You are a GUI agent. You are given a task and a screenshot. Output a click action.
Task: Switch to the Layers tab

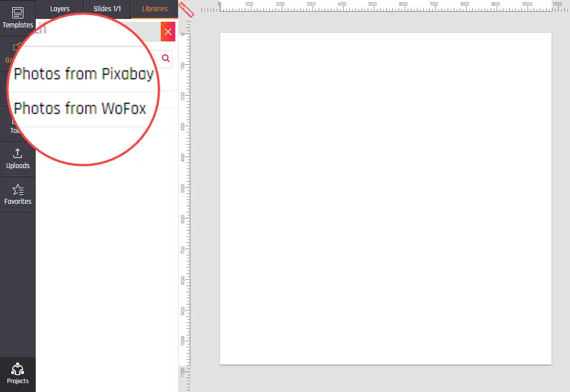click(x=60, y=9)
